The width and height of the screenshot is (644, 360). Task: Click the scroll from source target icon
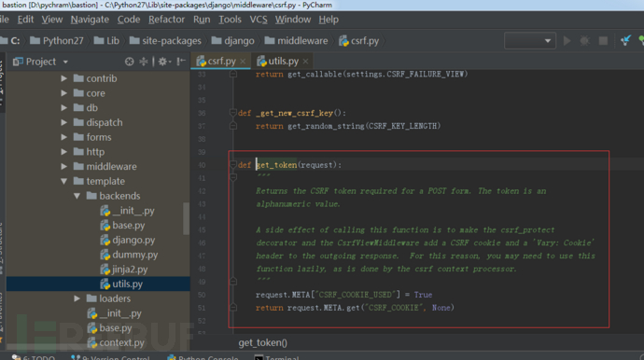click(x=130, y=62)
